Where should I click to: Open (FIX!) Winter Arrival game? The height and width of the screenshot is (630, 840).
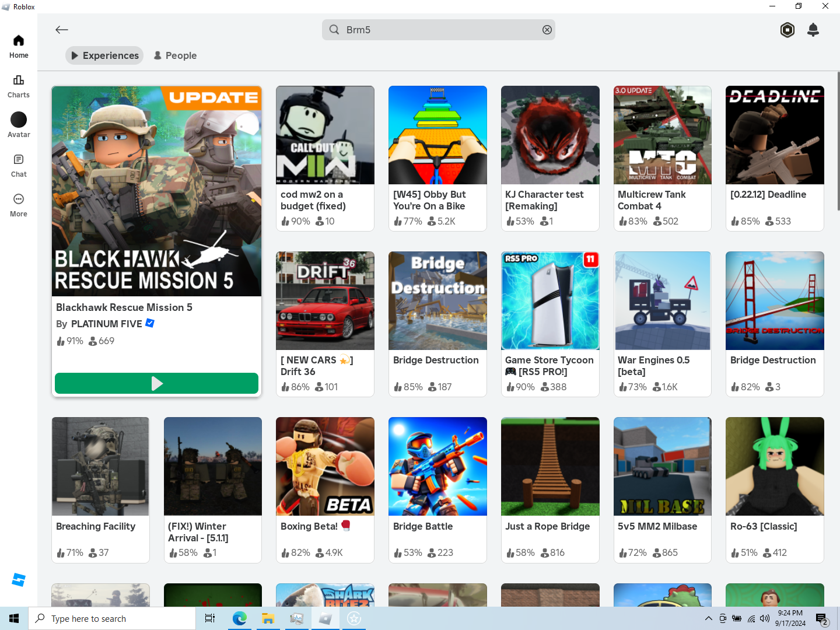213,490
